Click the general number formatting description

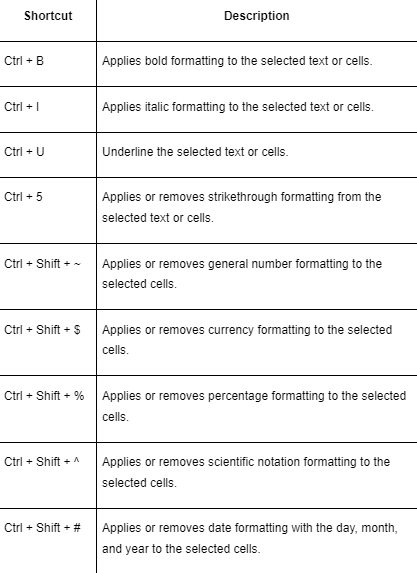pyautogui.click(x=242, y=274)
